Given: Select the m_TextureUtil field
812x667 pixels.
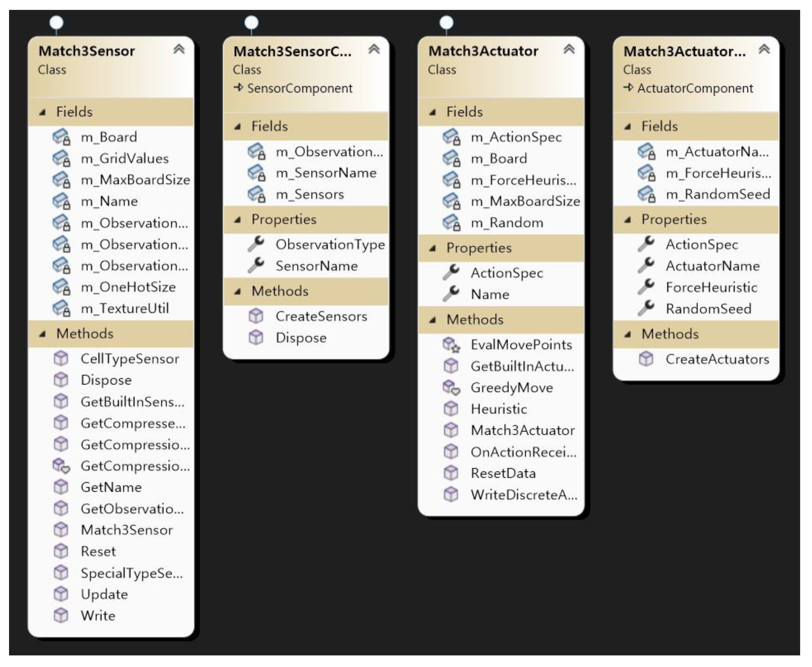Looking at the screenshot, I should click(x=125, y=308).
